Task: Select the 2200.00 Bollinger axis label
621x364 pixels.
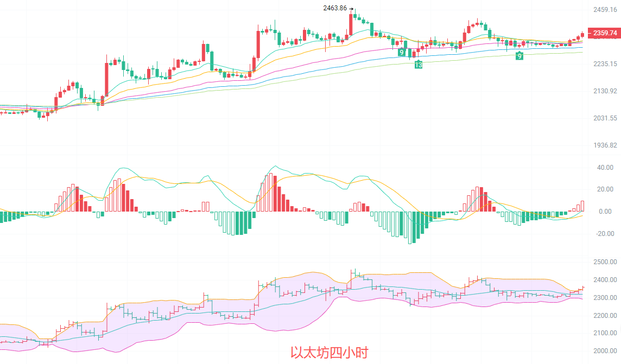Action: 606,316
